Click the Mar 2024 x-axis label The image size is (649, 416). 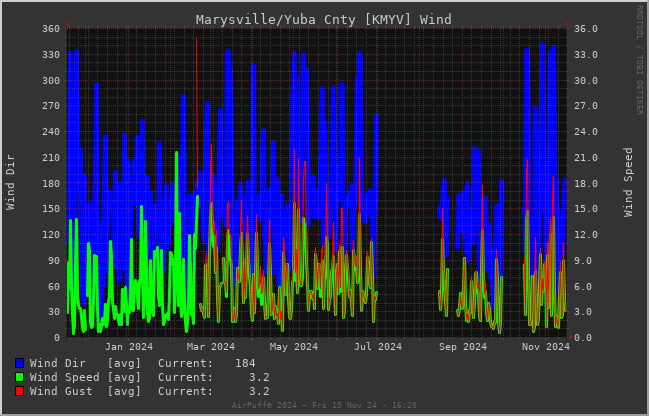(211, 347)
